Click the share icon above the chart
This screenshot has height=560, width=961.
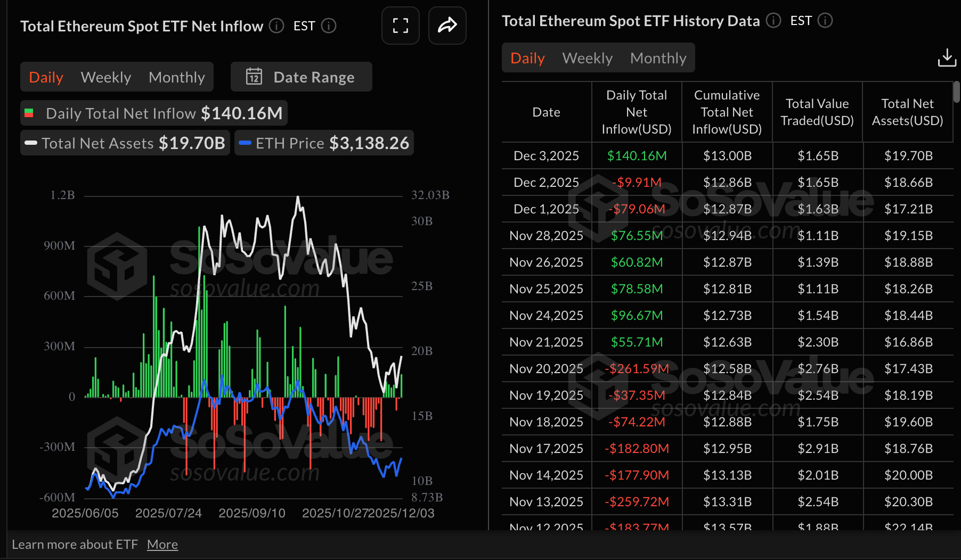[x=447, y=26]
